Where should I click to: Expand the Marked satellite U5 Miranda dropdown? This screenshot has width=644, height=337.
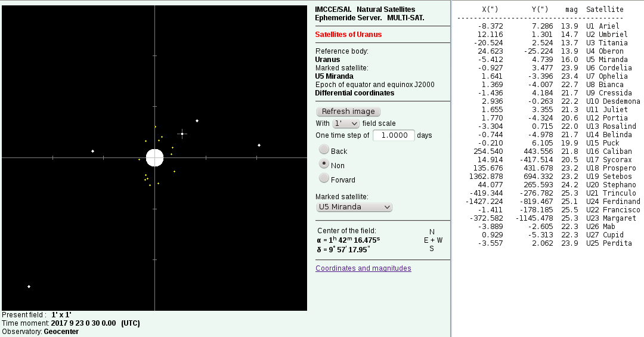point(354,207)
